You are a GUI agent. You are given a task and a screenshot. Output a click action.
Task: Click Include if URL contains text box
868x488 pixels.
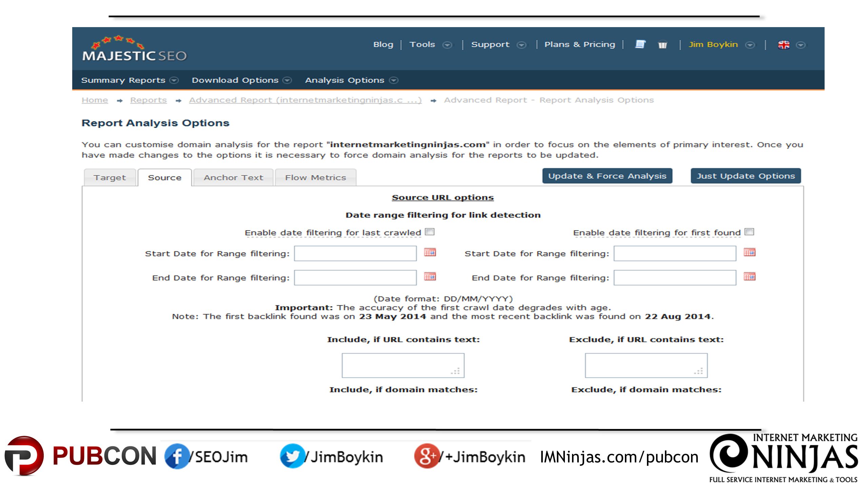coord(403,365)
